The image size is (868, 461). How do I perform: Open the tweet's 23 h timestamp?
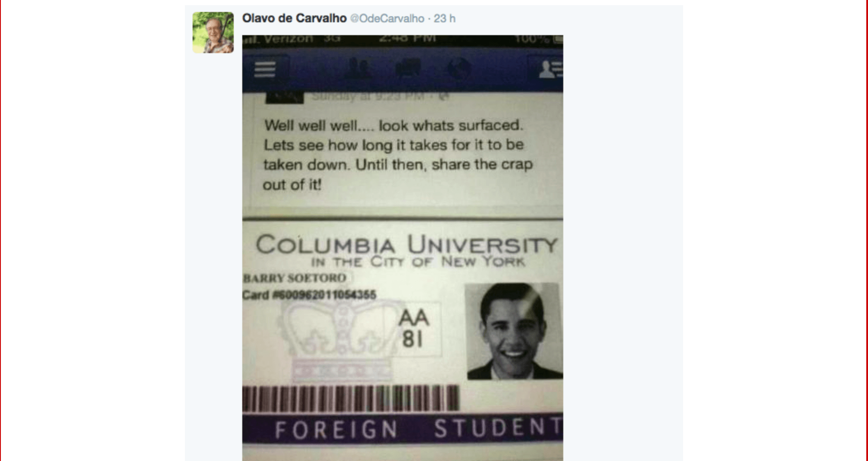click(445, 18)
